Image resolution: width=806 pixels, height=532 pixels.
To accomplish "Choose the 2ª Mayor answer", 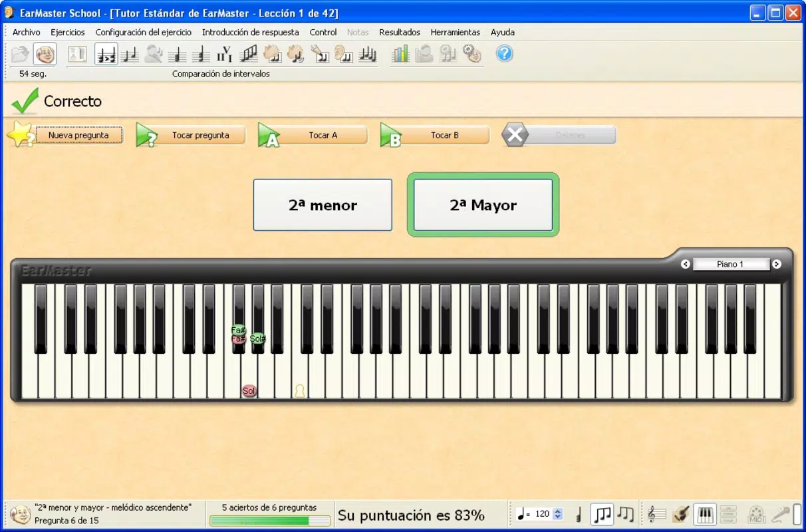I will (x=483, y=205).
